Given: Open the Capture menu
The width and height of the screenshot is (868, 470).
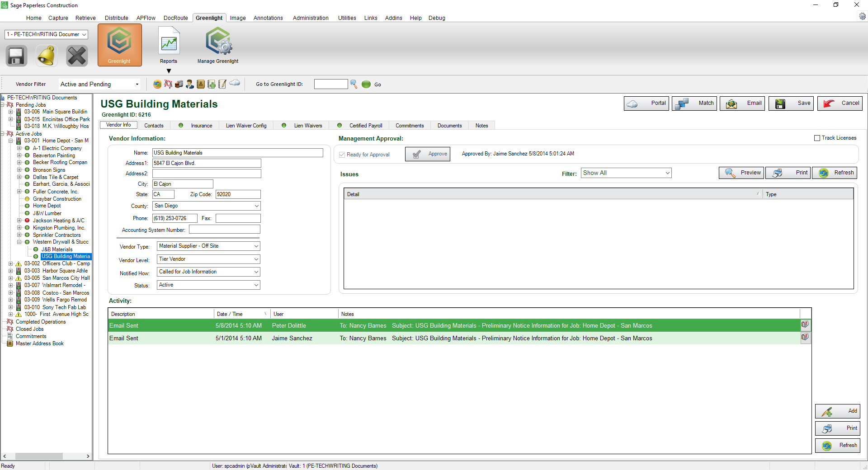Looking at the screenshot, I should (x=58, y=18).
